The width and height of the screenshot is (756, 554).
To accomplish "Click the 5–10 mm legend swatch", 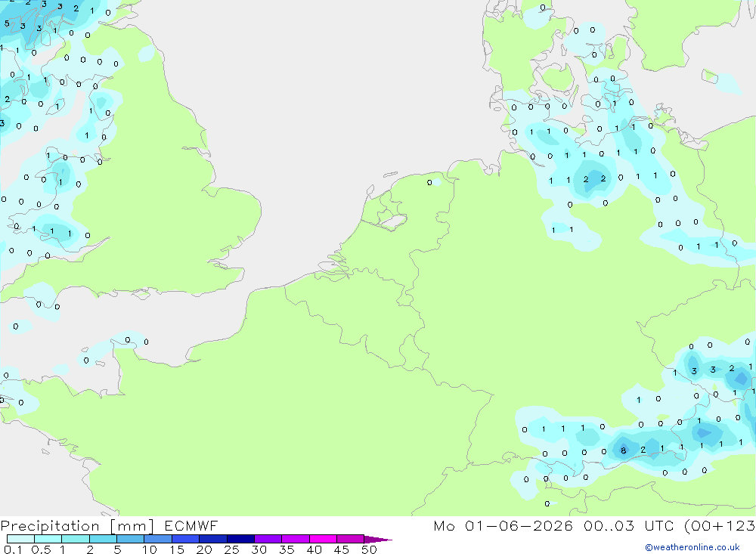I will pyautogui.click(x=130, y=539).
